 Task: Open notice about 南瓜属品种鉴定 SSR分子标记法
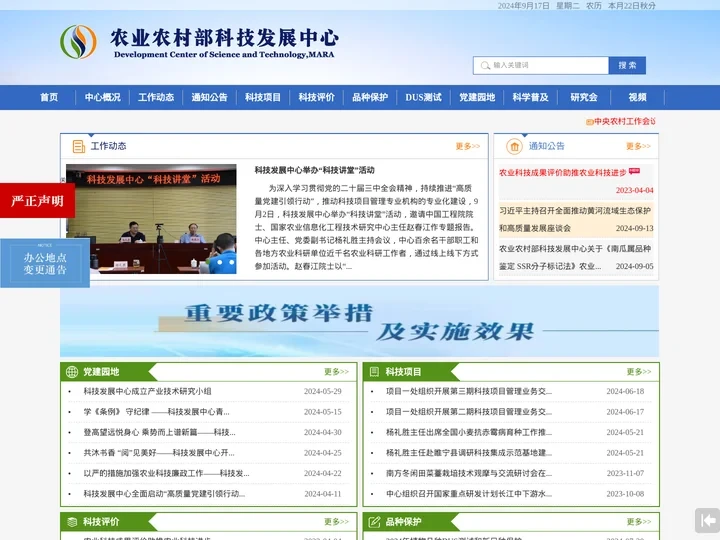(575, 258)
